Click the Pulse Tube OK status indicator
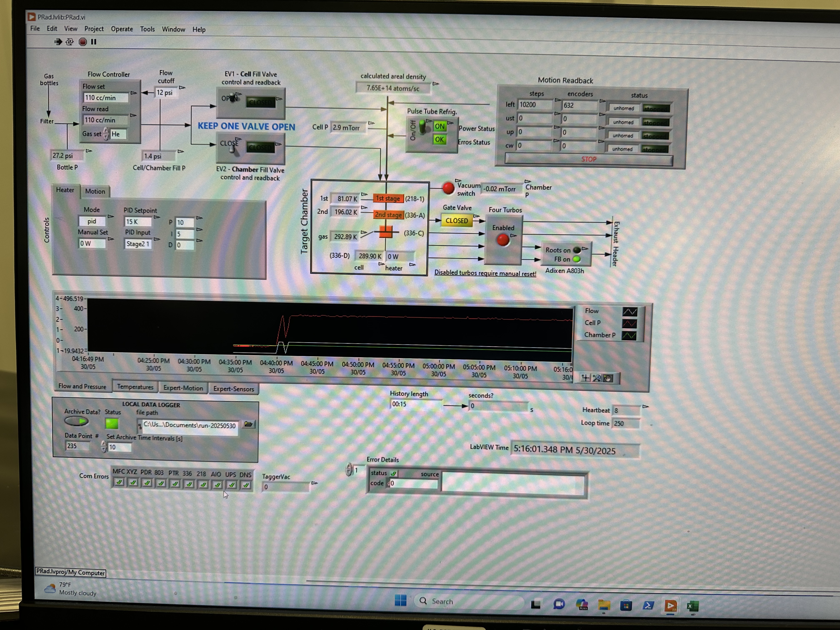The height and width of the screenshot is (630, 840). click(439, 139)
